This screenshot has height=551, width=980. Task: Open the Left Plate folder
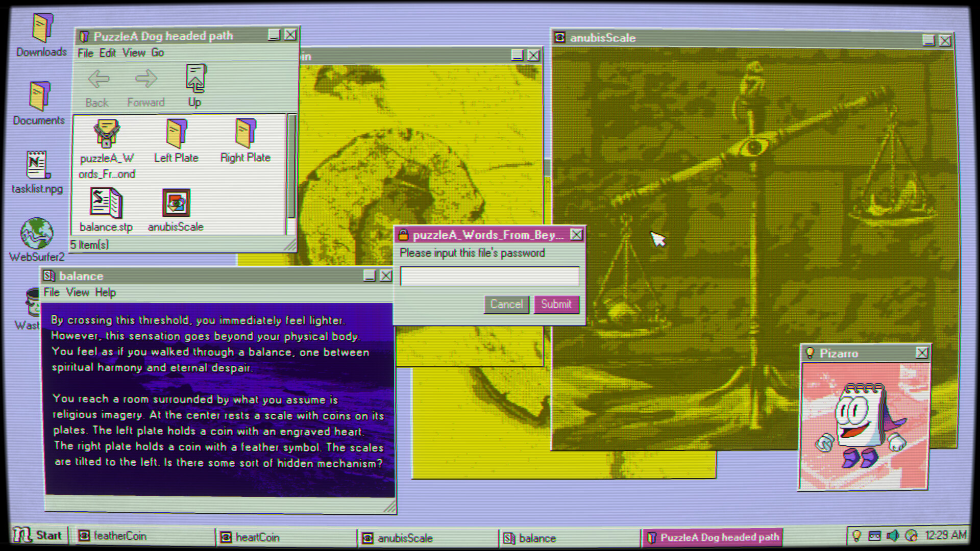pyautogui.click(x=176, y=134)
